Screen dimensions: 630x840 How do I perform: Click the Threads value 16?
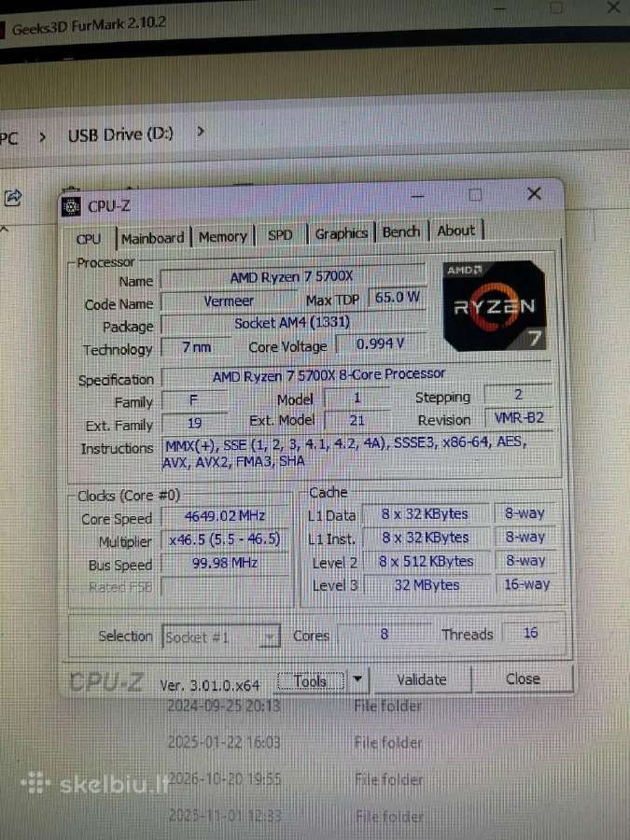coord(530,633)
